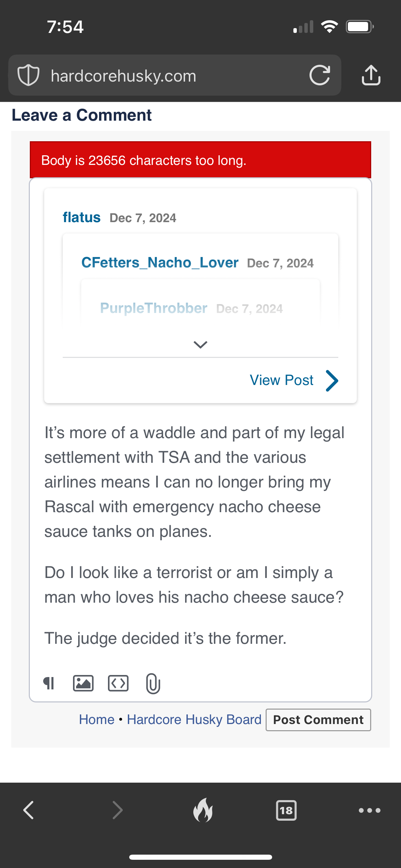Tap the hardcorehusky.com address field

click(165, 76)
